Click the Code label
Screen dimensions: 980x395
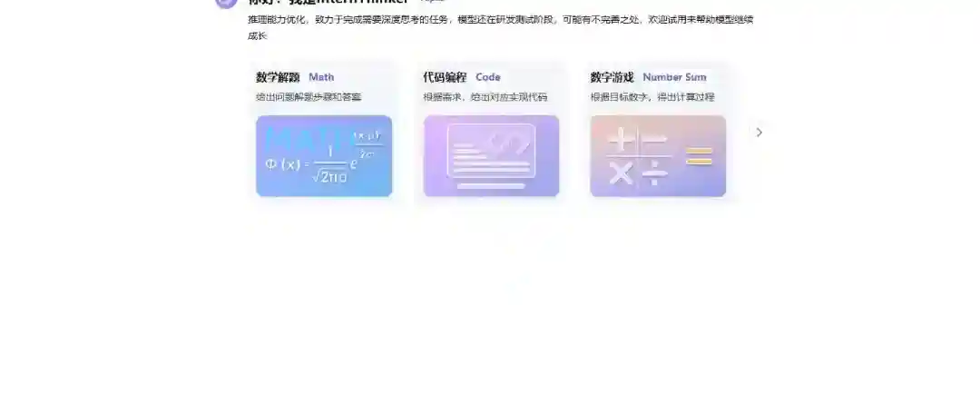point(488,77)
